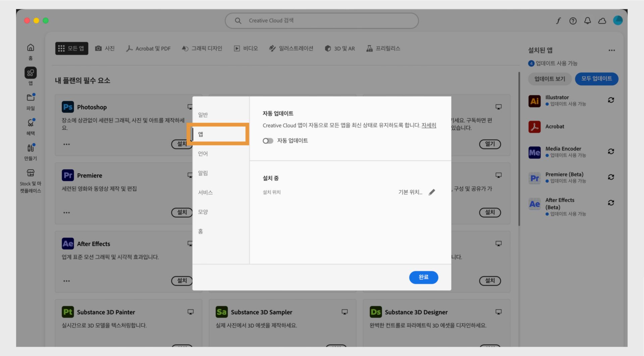The width and height of the screenshot is (644, 356).
Task: Click the Substance 3D Painter Pt icon
Action: point(68,312)
